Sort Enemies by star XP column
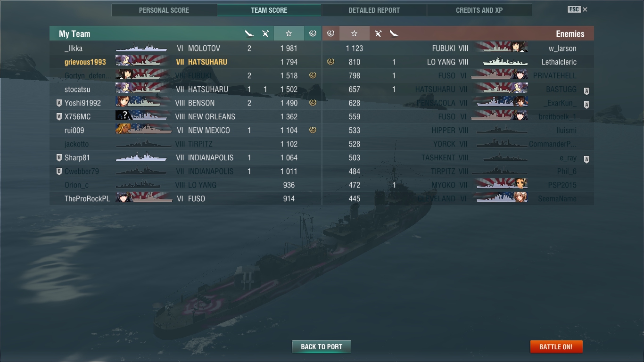Viewport: 644px width, 362px height. pos(355,33)
